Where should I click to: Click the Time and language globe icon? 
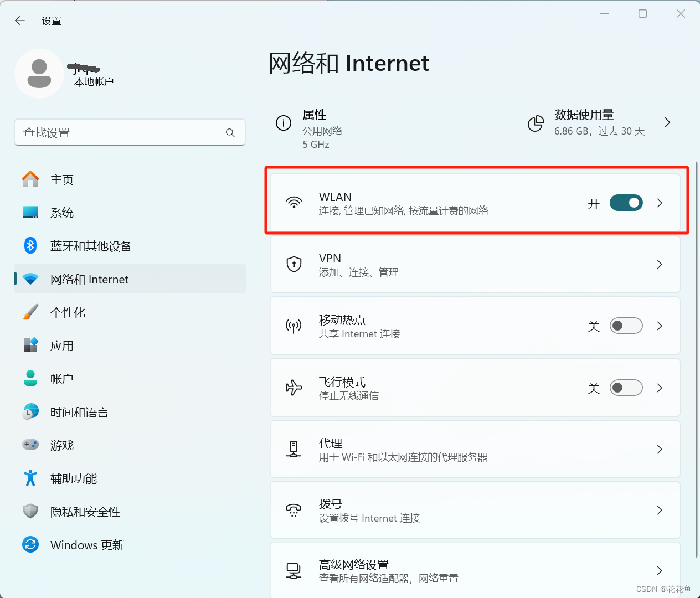tap(30, 411)
